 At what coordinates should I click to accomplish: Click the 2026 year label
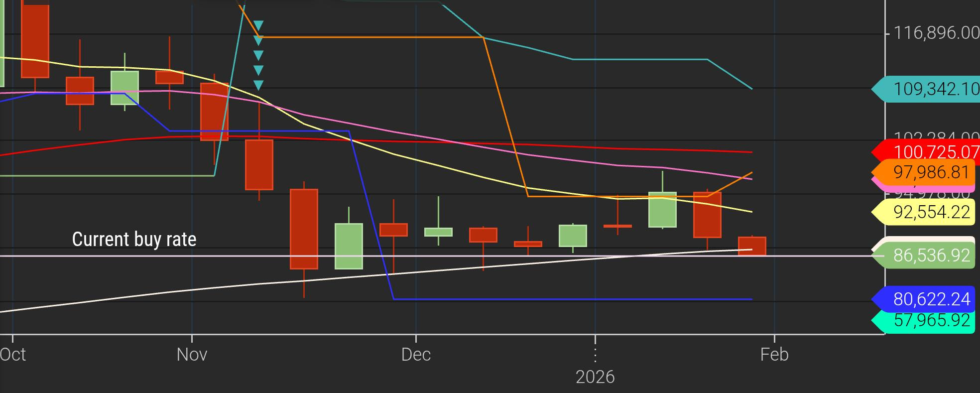[595, 377]
